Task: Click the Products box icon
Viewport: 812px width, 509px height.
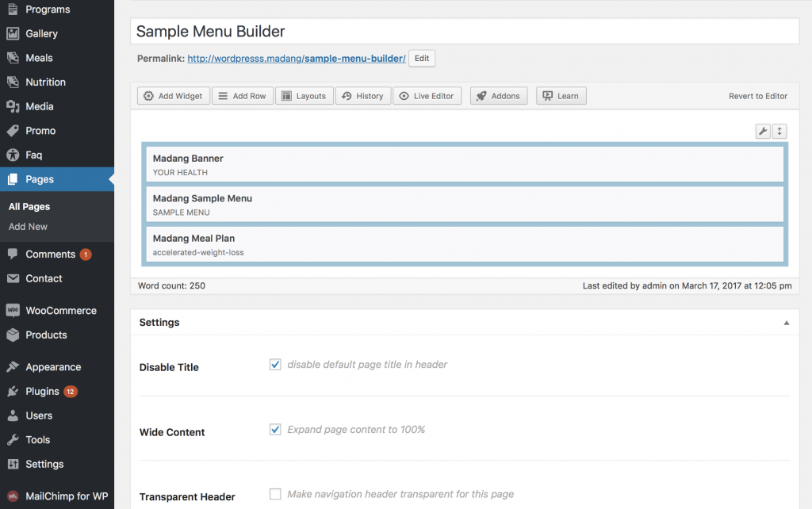Action: [13, 335]
